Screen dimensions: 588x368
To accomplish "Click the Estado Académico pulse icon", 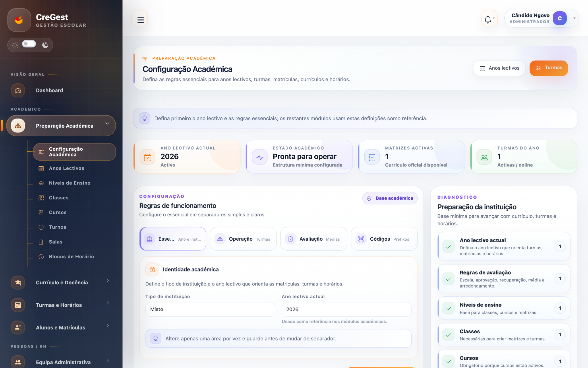I will coord(260,158).
